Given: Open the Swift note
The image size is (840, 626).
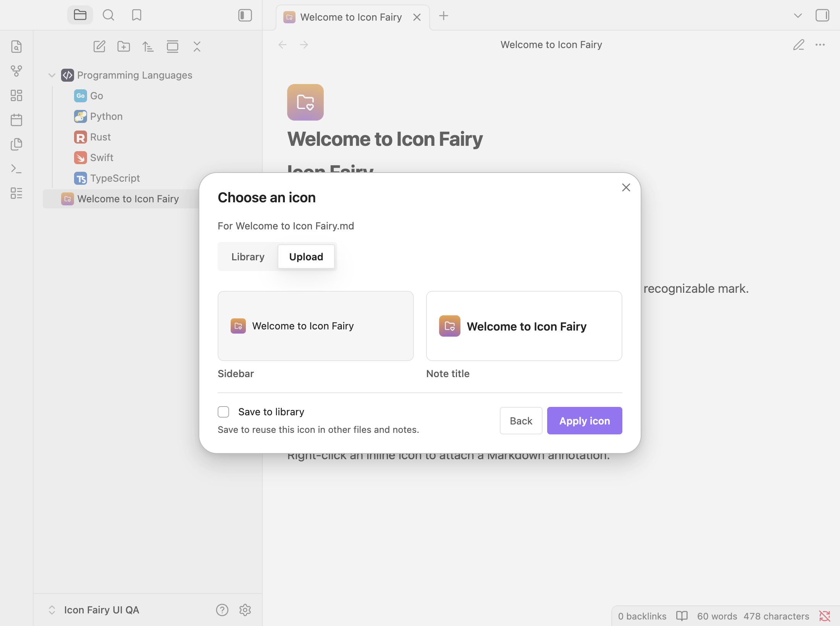Looking at the screenshot, I should click(x=102, y=158).
